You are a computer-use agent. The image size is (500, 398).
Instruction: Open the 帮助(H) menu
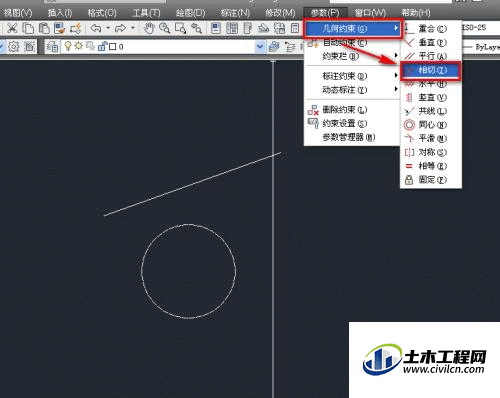[416, 13]
